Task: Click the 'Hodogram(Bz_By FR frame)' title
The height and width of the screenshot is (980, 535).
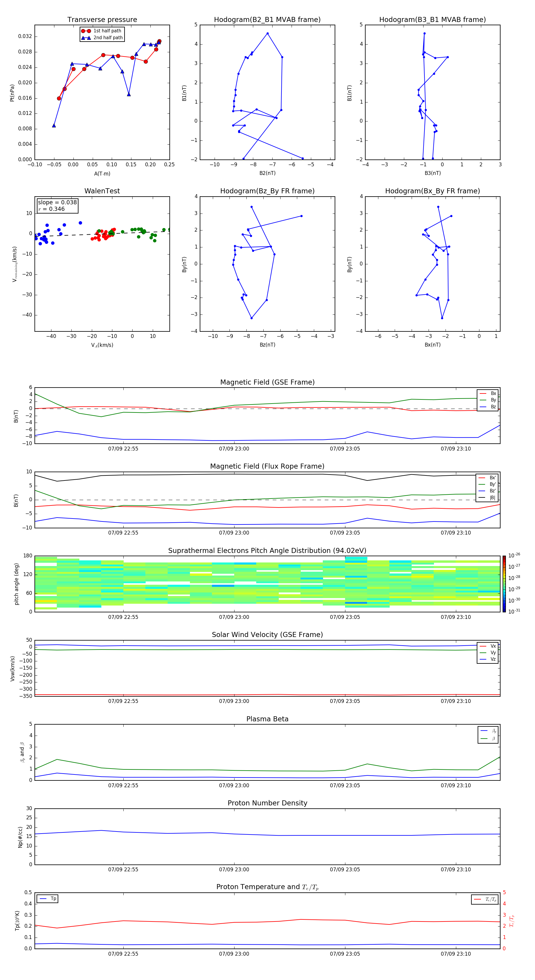Action: click(x=267, y=191)
